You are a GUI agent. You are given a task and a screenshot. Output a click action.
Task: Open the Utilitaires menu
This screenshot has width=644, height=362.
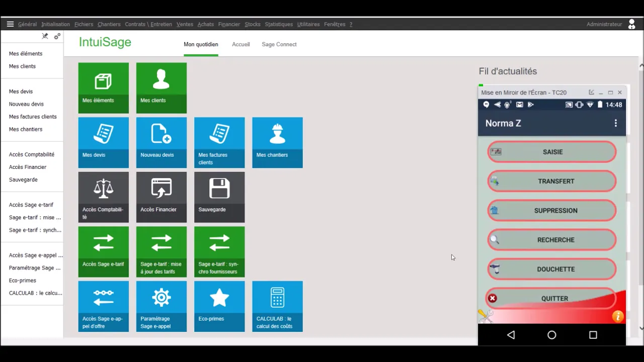pyautogui.click(x=308, y=24)
